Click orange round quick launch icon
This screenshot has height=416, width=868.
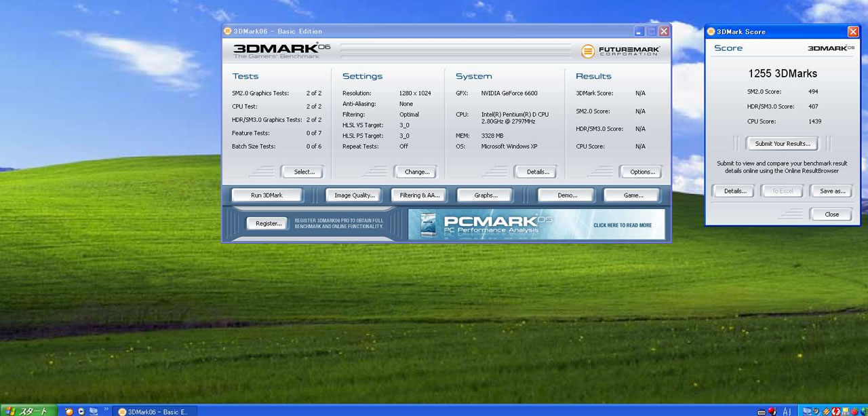click(x=69, y=411)
